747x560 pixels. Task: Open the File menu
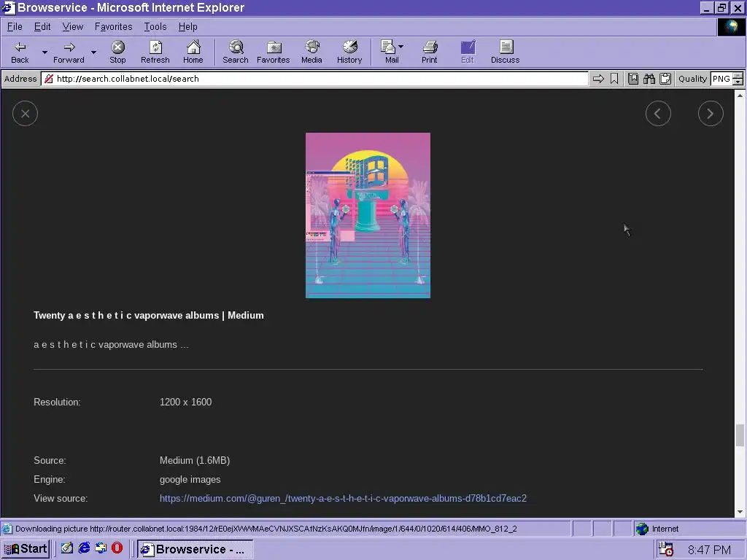[15, 27]
